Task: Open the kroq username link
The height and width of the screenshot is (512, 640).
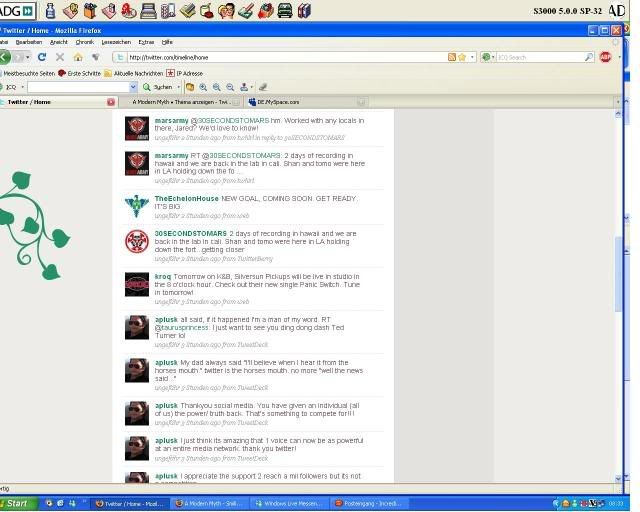Action: click(x=163, y=277)
